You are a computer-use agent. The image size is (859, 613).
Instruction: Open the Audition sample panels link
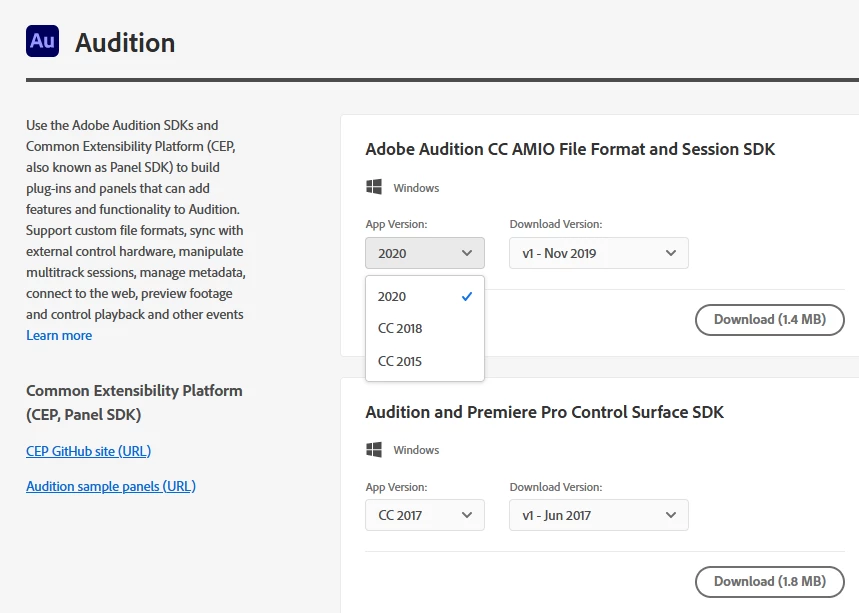(110, 486)
